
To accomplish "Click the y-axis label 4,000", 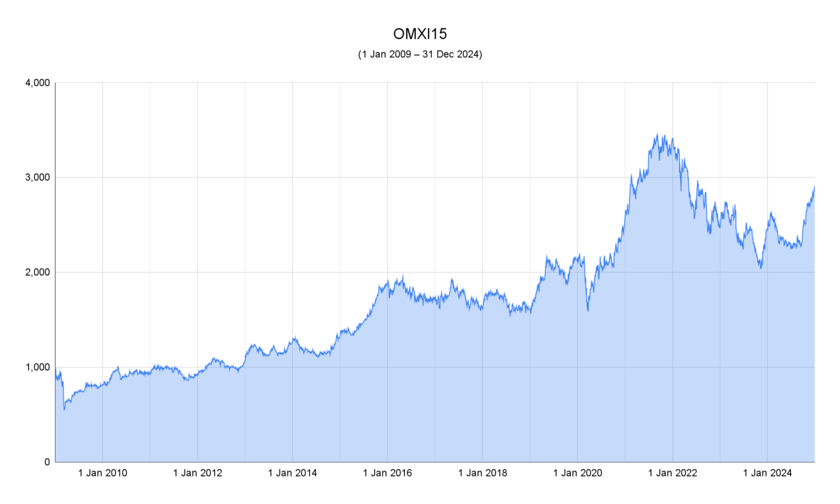I will point(37,83).
